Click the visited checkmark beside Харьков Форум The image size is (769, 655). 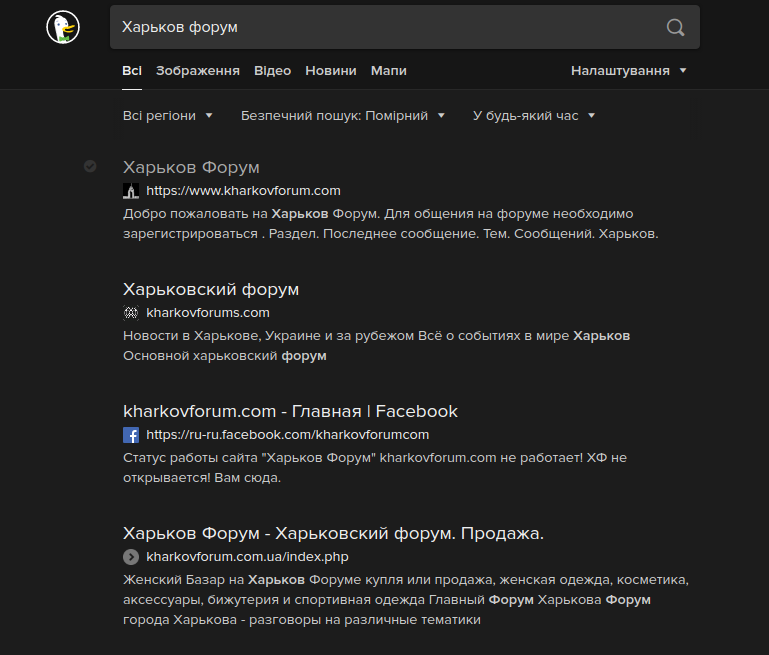pos(90,166)
